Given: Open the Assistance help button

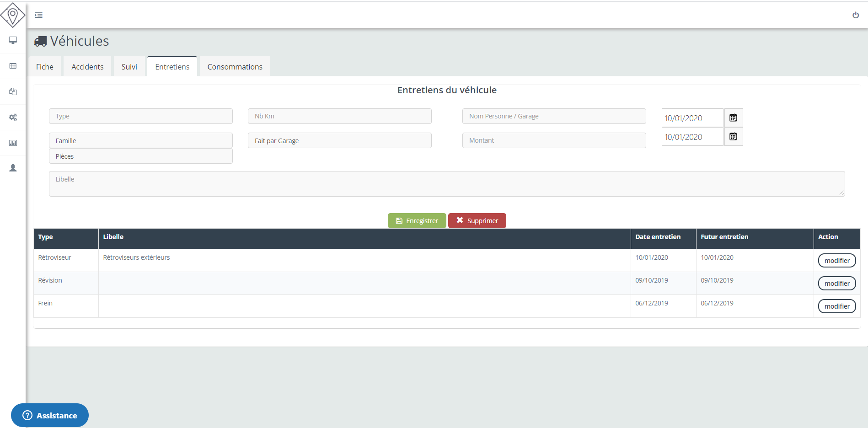Looking at the screenshot, I should (x=50, y=415).
